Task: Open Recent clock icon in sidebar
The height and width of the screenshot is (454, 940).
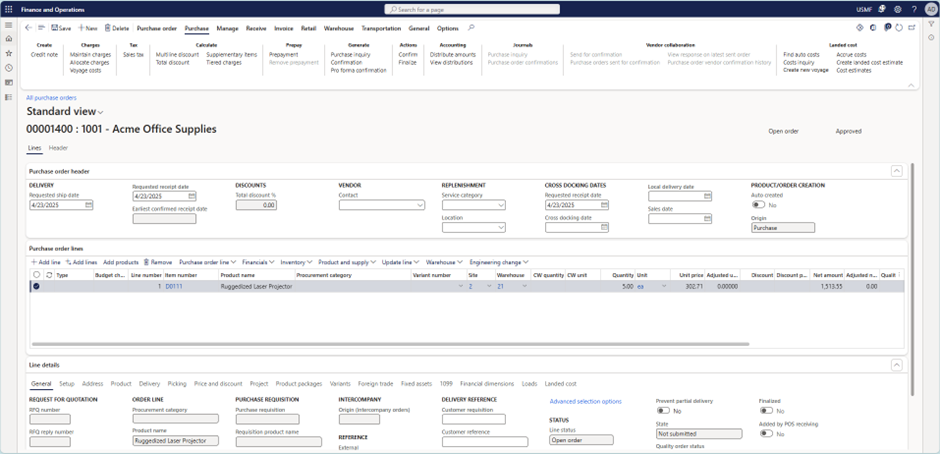Action: (x=8, y=68)
